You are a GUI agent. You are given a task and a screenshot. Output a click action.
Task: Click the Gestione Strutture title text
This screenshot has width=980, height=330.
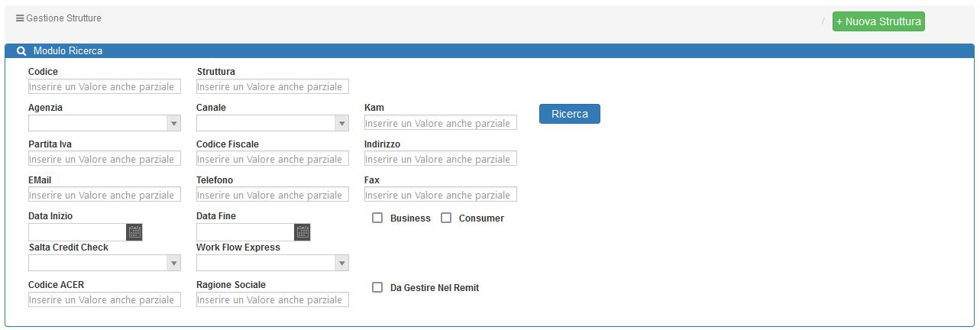coord(63,18)
